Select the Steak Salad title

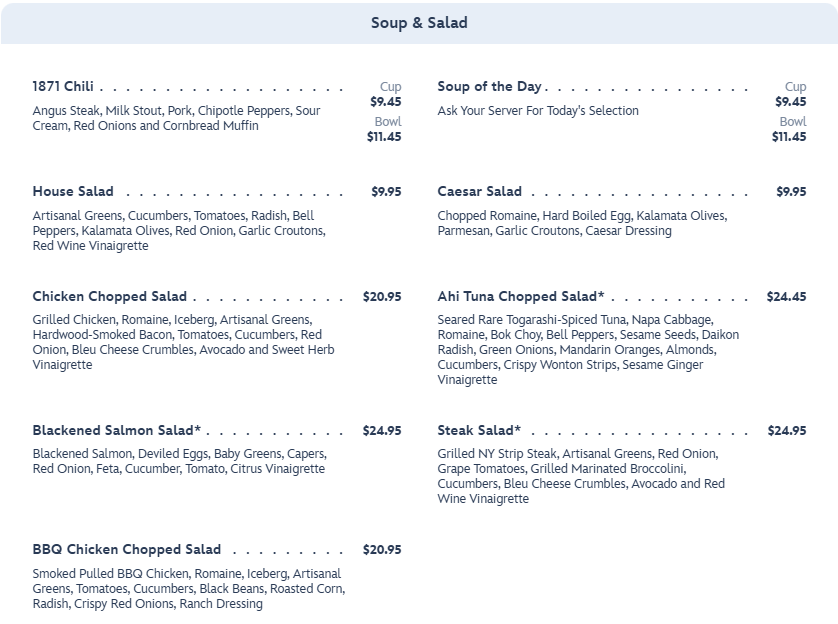coord(479,431)
